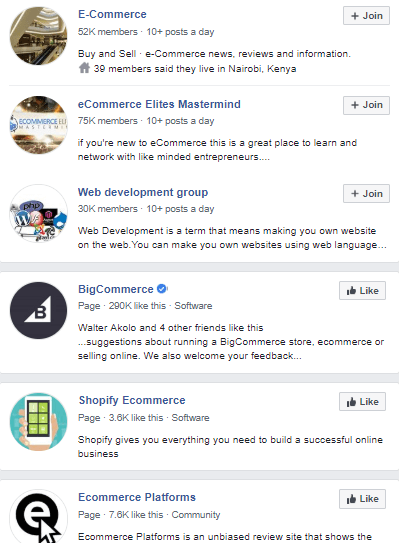Like the Ecommerce Platforms page
The width and height of the screenshot is (399, 543).
(362, 499)
